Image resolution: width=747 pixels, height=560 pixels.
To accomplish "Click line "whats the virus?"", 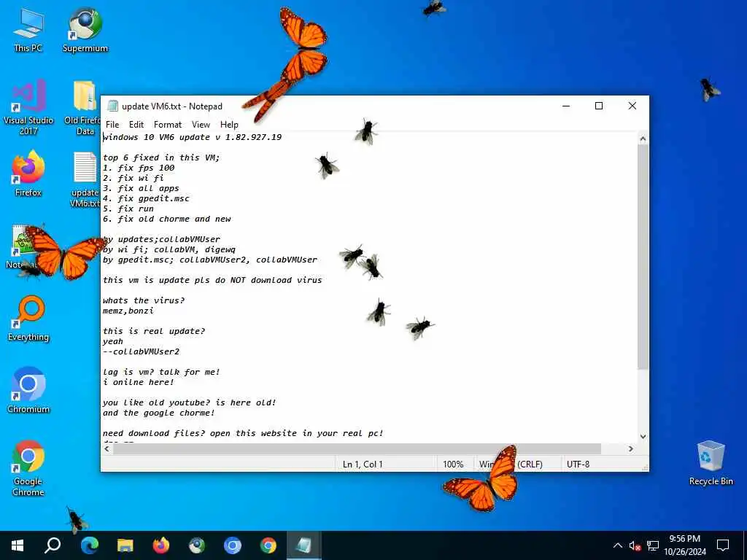I will click(144, 300).
